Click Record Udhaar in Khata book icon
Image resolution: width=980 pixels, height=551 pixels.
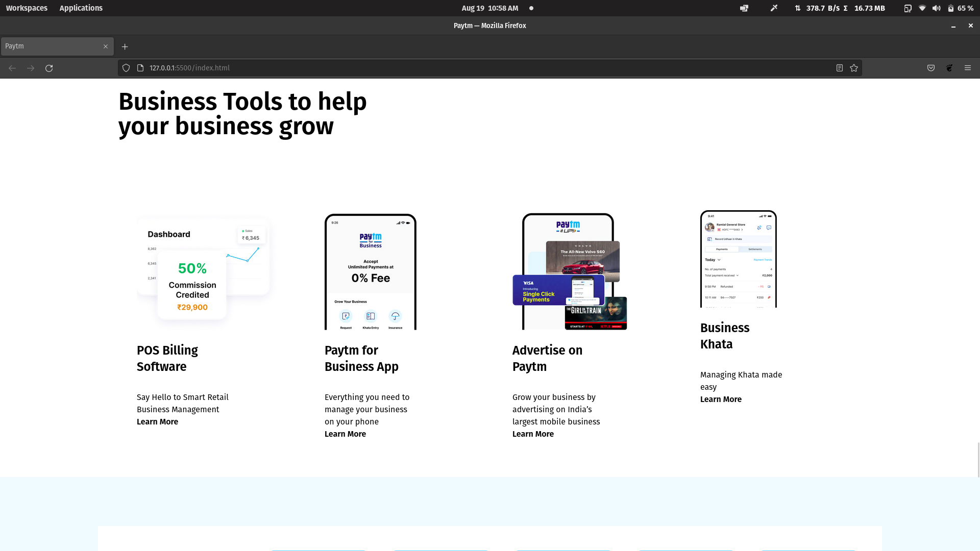tap(709, 239)
